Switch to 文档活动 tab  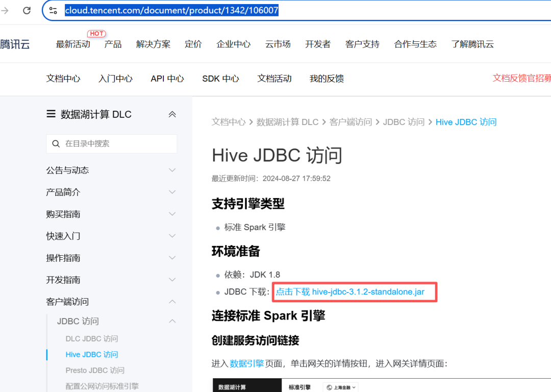[274, 79]
